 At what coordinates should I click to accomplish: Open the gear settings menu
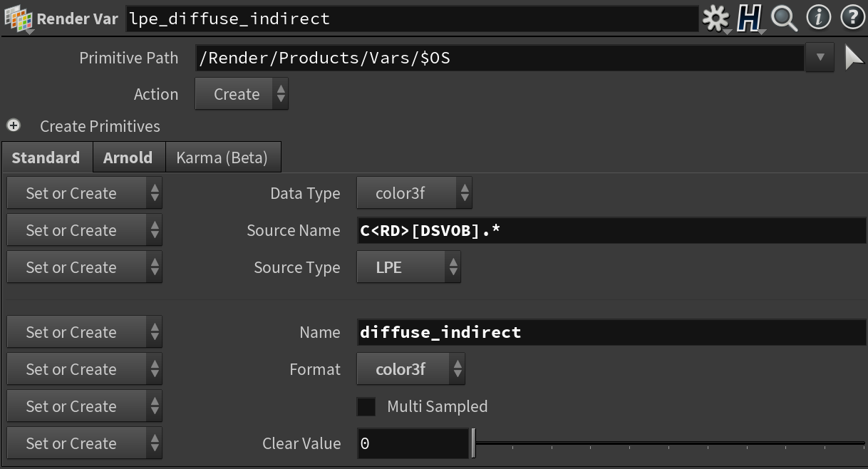coord(715,19)
